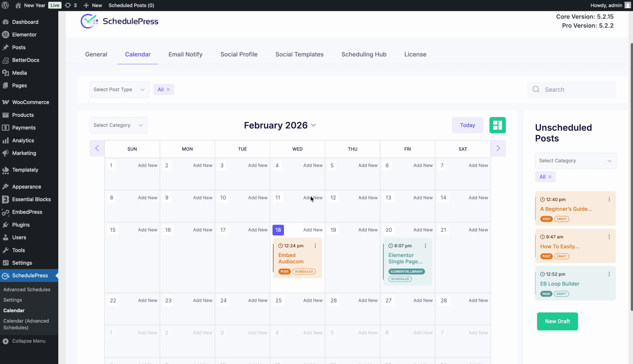Viewport: 633px width, 364px height.
Task: Open options menu on A Beginner's Guide post
Action: click(609, 199)
